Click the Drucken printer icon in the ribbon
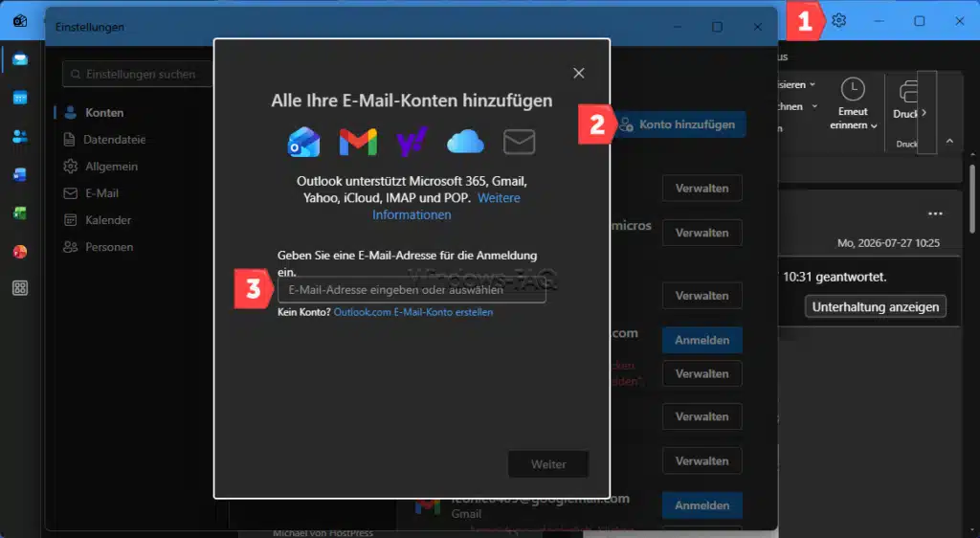 pyautogui.click(x=907, y=92)
